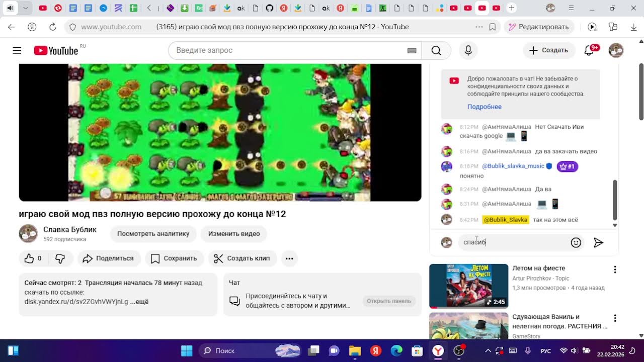644x362 pixels.
Task: Open the "Подробнее" link in chat notice
Action: 484,107
